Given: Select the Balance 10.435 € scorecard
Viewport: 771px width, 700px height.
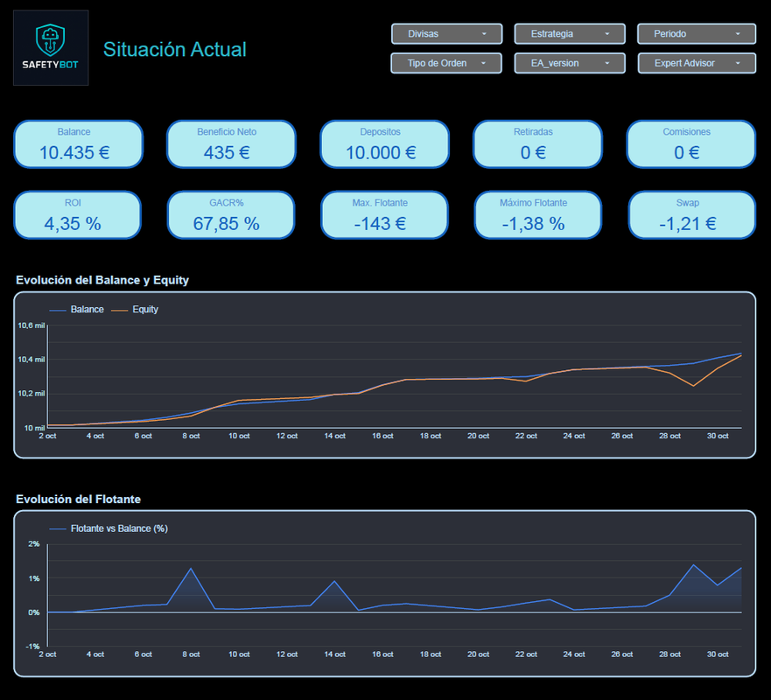Looking at the screenshot, I should pyautogui.click(x=78, y=144).
